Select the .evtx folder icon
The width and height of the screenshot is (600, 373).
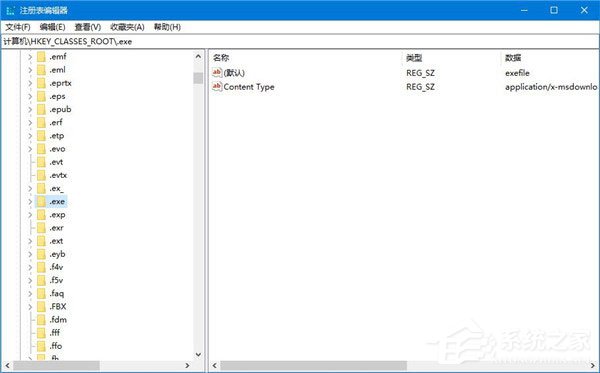pos(41,175)
